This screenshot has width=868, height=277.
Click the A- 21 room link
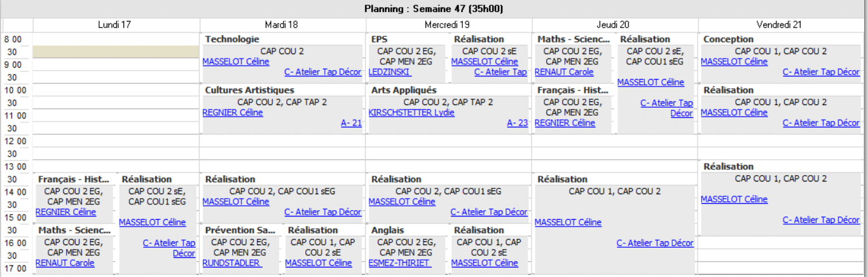click(x=351, y=123)
